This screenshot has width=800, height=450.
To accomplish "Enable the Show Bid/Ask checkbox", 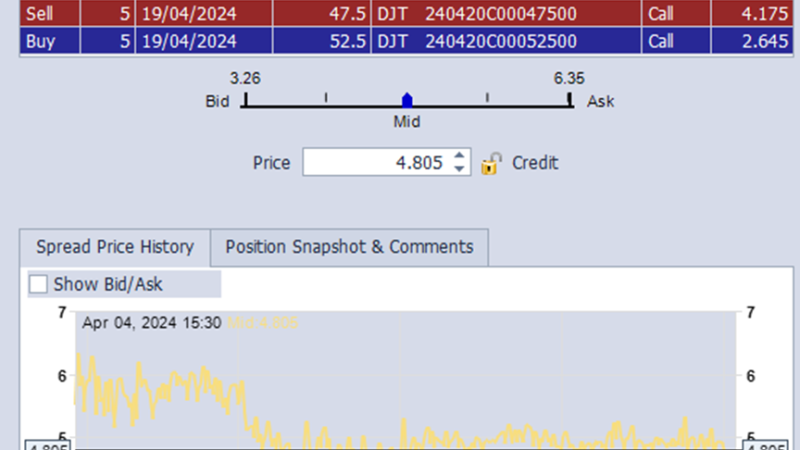I will (39, 284).
